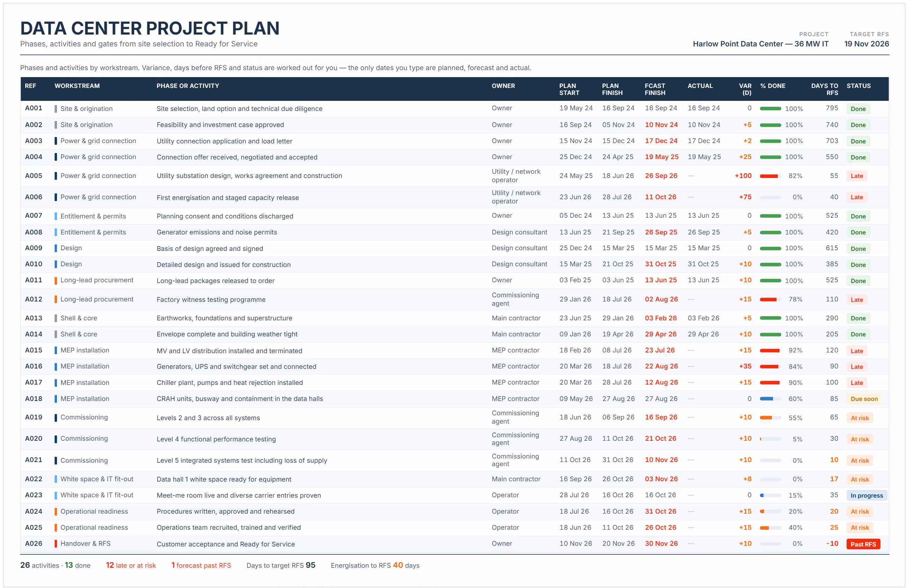The height and width of the screenshot is (588, 908).
Task: Click 'Energisation to RFS 40 days' summary
Action: pos(375,566)
